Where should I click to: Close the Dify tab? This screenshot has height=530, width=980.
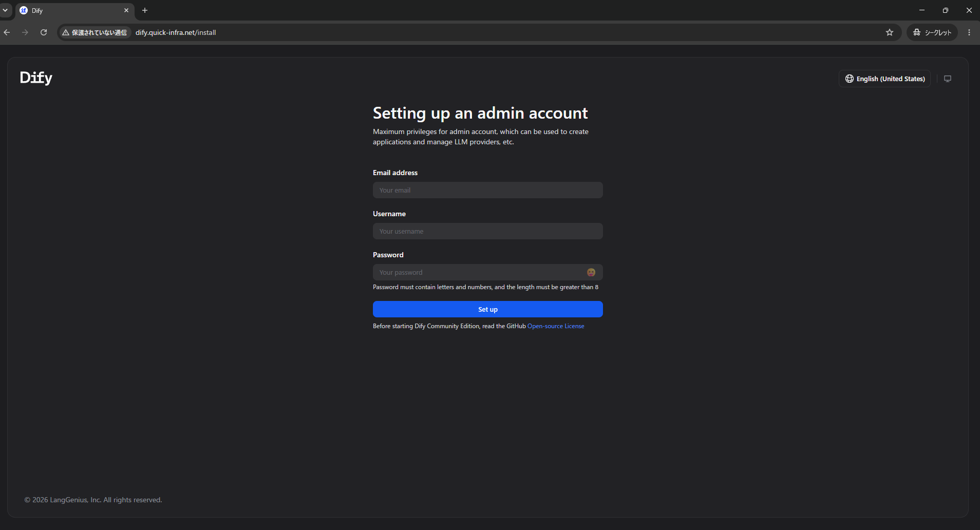pyautogui.click(x=126, y=10)
